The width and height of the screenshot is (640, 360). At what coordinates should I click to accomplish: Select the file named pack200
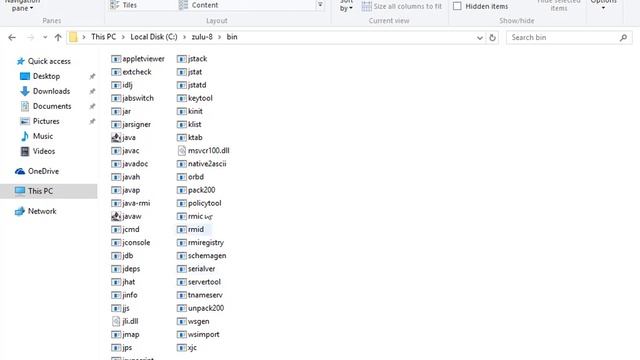click(196, 190)
